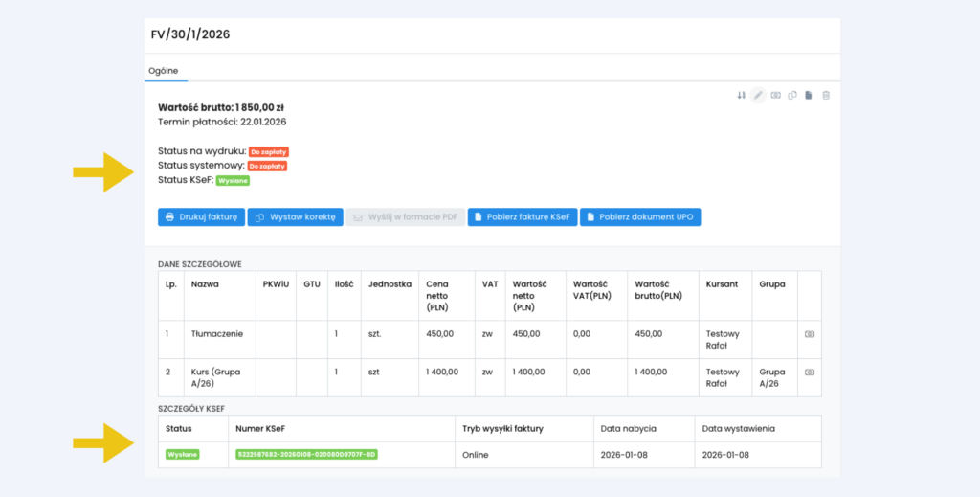Viewport: 980px width, 497px height.
Task: Click Wysłane badge in Szczegóły KSeF table
Action: coord(182,454)
